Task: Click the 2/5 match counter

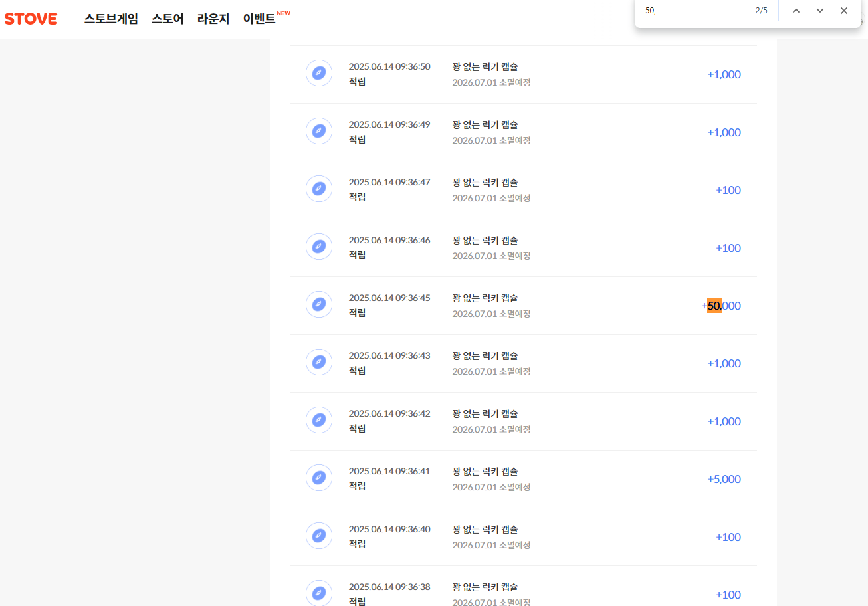Action: pos(762,11)
